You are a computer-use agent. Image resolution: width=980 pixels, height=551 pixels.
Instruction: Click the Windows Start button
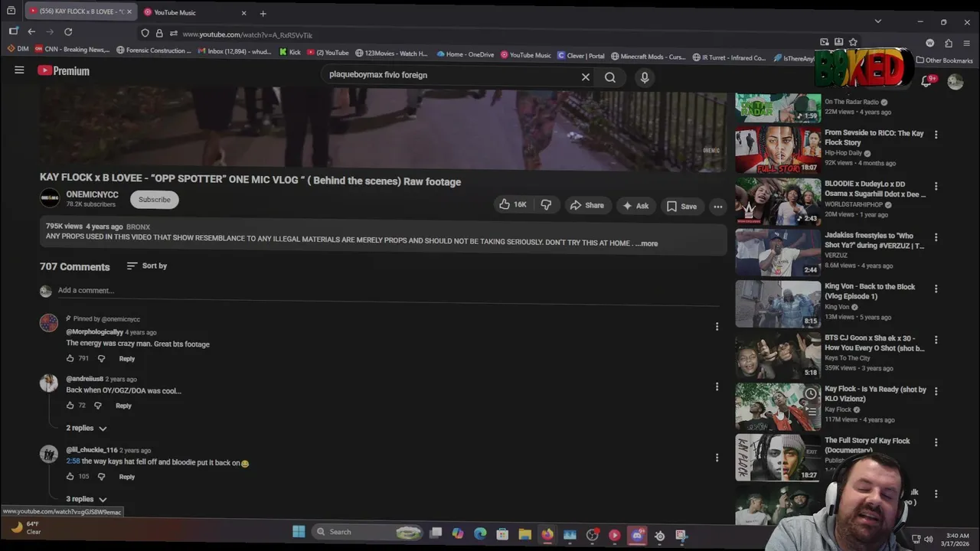[x=299, y=532]
